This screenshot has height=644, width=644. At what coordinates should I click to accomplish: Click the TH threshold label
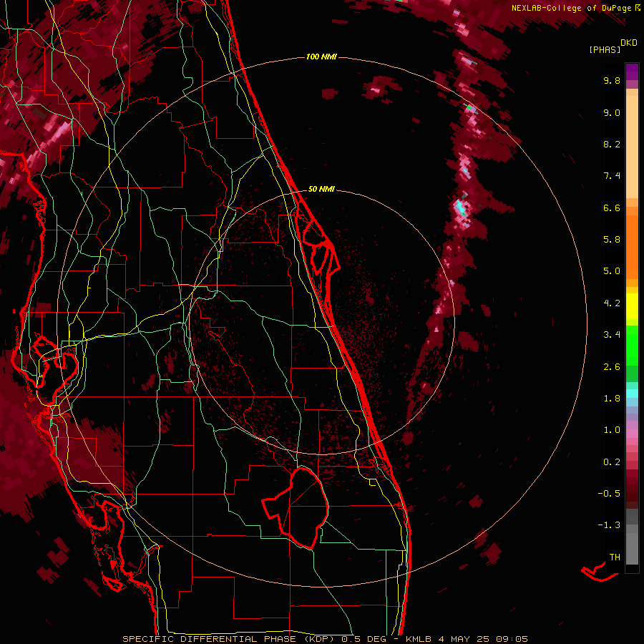click(615, 557)
